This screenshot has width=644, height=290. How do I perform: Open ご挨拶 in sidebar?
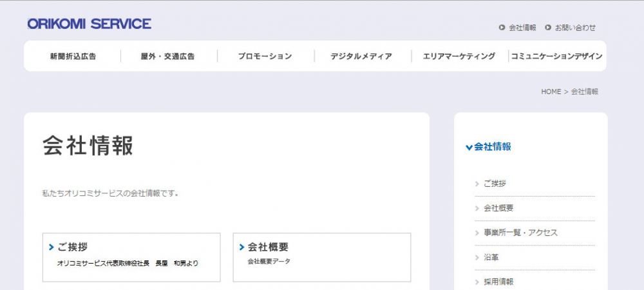pos(495,184)
